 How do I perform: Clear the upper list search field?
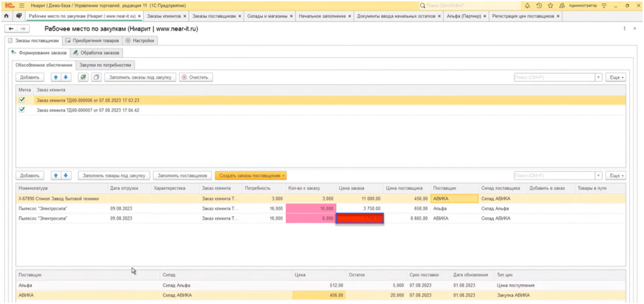pos(599,77)
